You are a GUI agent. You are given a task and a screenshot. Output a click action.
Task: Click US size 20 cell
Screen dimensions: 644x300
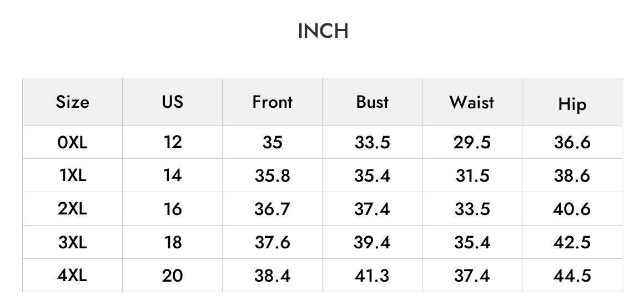click(x=173, y=276)
